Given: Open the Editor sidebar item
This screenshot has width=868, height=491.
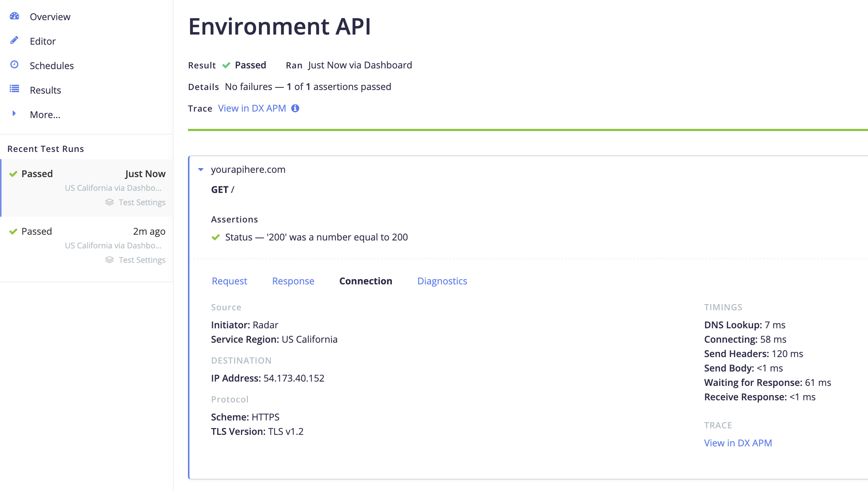Looking at the screenshot, I should pos(43,41).
